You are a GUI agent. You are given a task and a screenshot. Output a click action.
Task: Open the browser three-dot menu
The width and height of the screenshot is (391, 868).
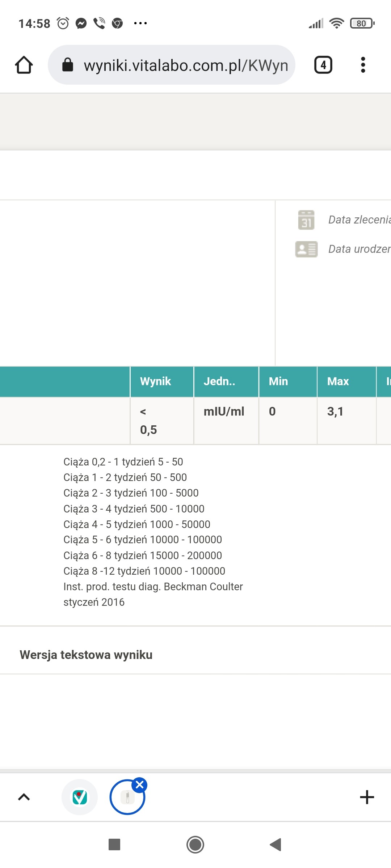click(x=363, y=65)
